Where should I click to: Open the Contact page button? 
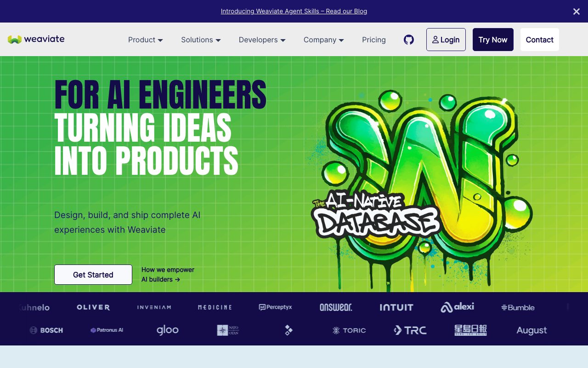539,40
